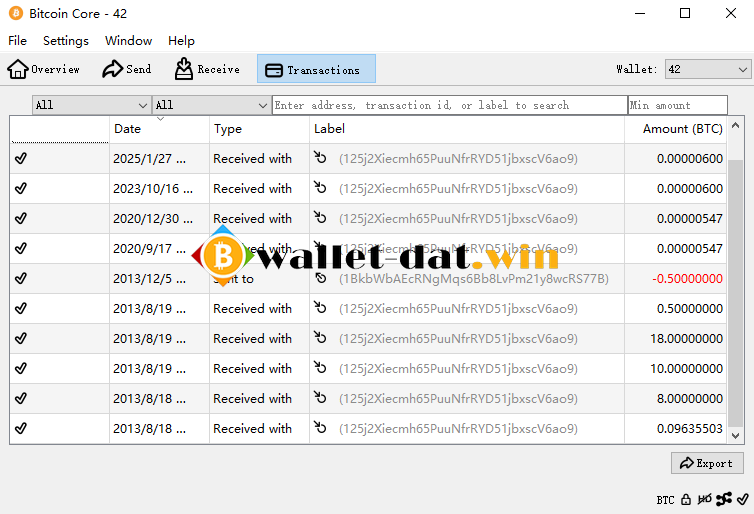Select the 2013/8/18 date in the 8.00000000 row

[159, 399]
